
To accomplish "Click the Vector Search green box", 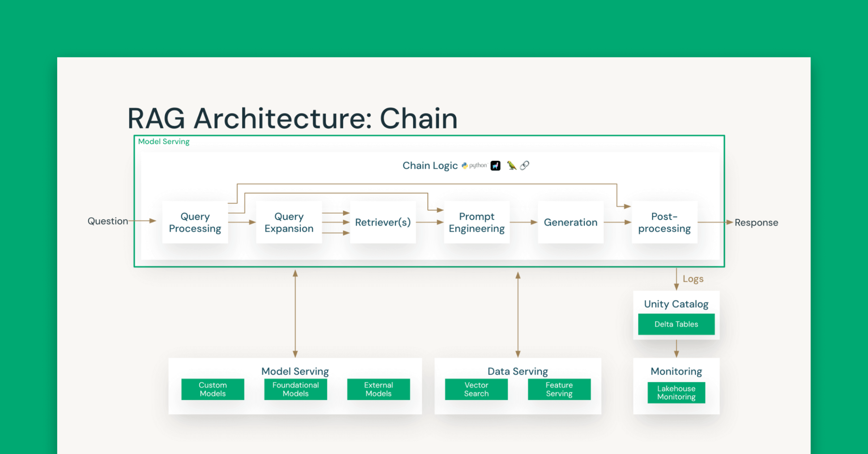I will click(476, 389).
